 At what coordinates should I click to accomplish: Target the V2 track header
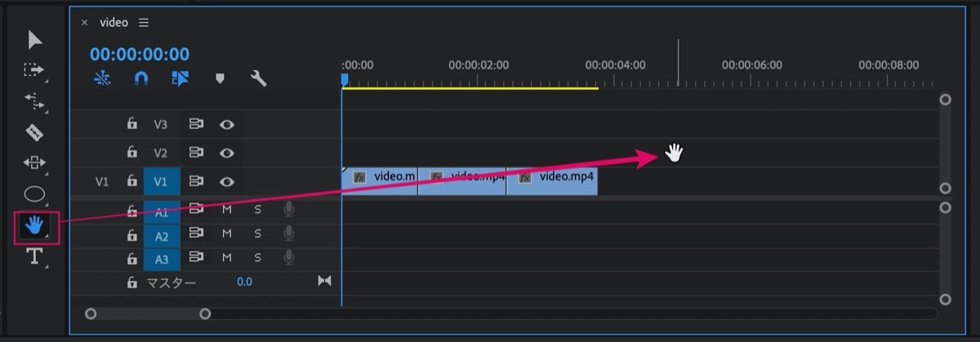[161, 153]
